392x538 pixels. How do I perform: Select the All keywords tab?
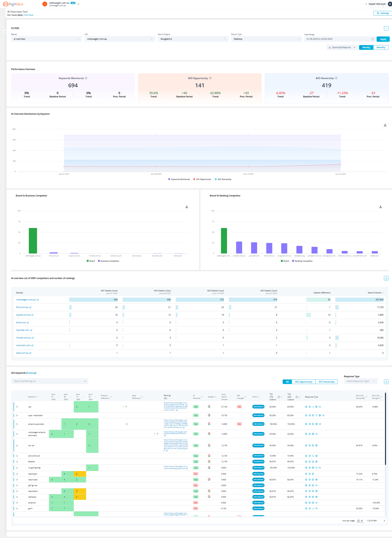click(x=287, y=382)
